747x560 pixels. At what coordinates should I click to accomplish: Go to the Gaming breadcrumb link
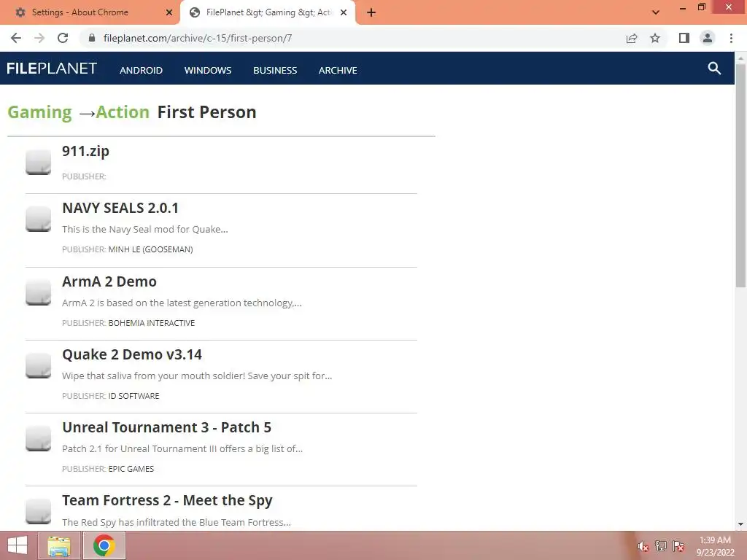tap(39, 112)
